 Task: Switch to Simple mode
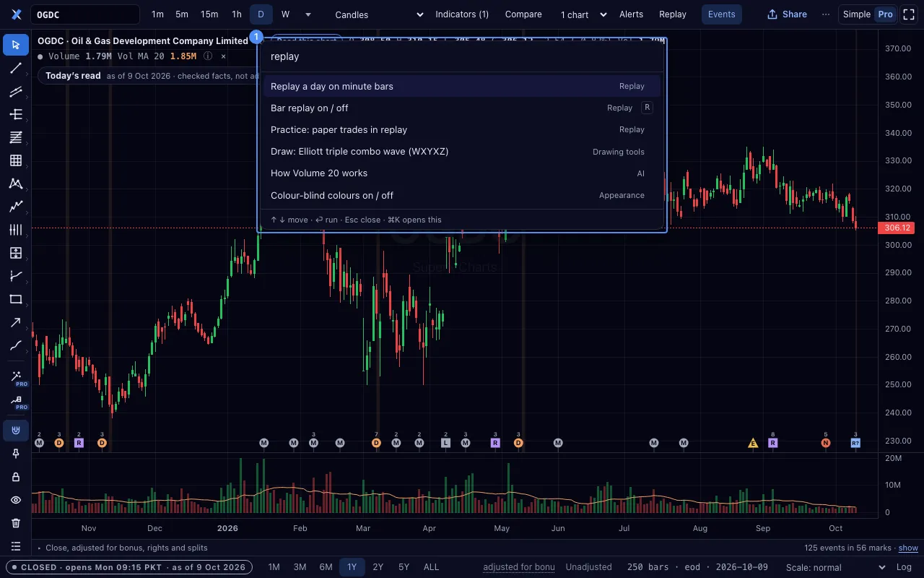point(857,14)
